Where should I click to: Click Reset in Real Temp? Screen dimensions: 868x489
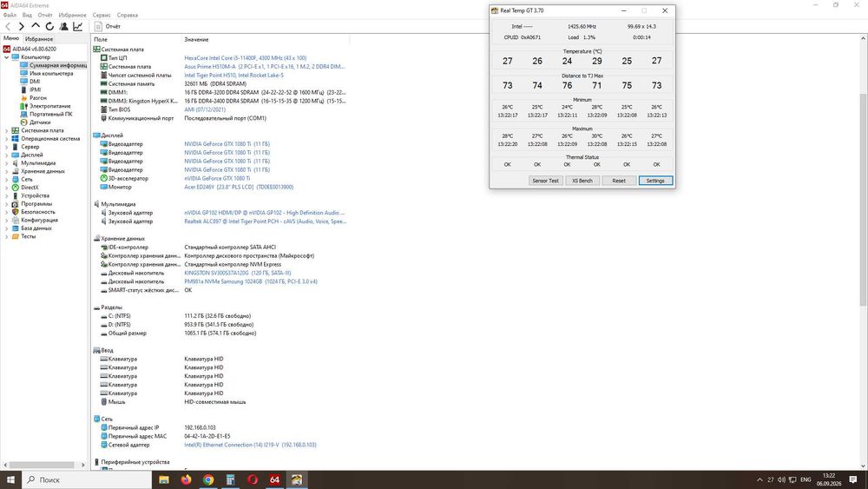[x=619, y=181]
